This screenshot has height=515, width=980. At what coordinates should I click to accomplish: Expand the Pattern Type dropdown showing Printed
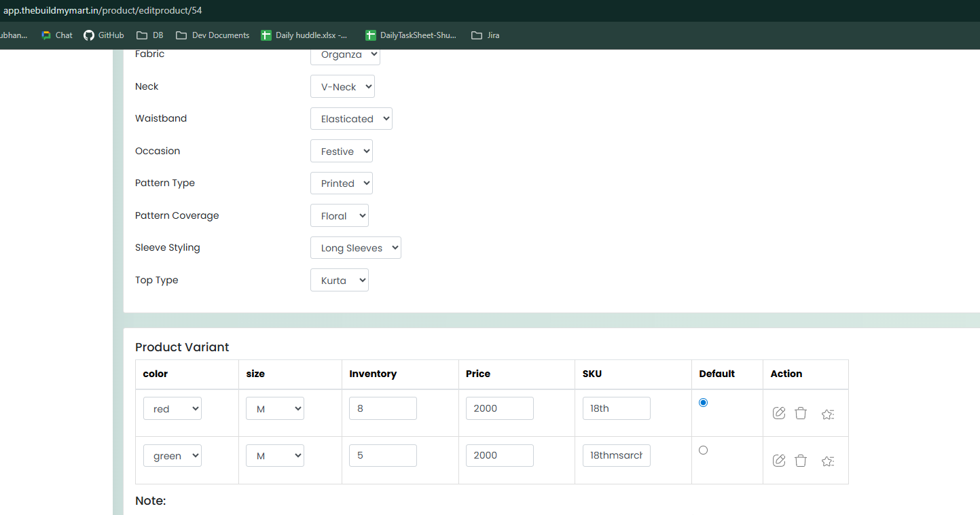pyautogui.click(x=342, y=183)
